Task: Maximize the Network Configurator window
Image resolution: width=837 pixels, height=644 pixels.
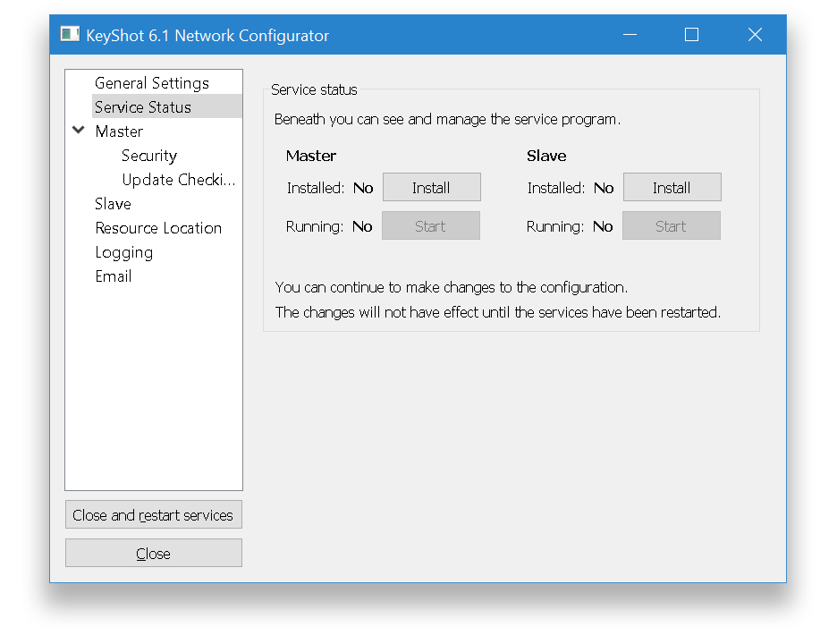Action: coord(692,35)
